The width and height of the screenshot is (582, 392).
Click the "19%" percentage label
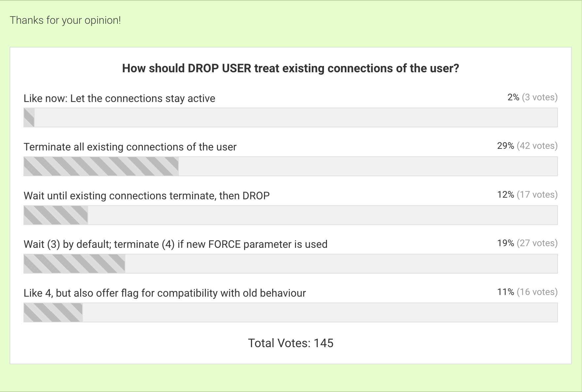(x=505, y=243)
